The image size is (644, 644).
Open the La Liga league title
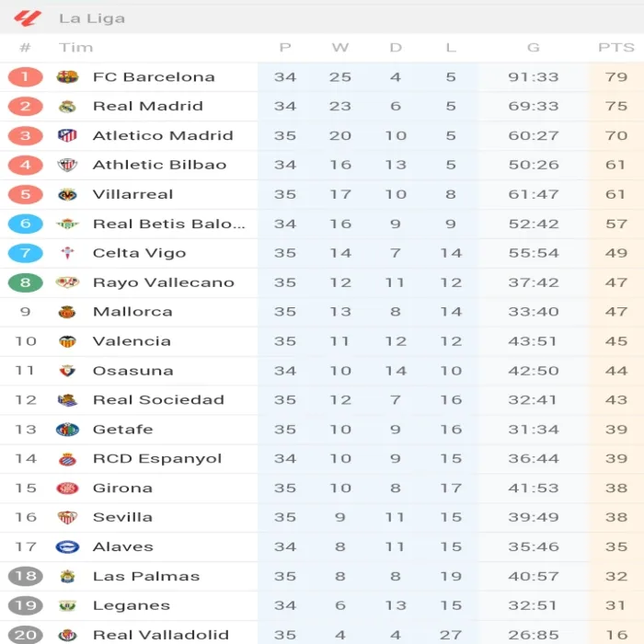coord(92,18)
